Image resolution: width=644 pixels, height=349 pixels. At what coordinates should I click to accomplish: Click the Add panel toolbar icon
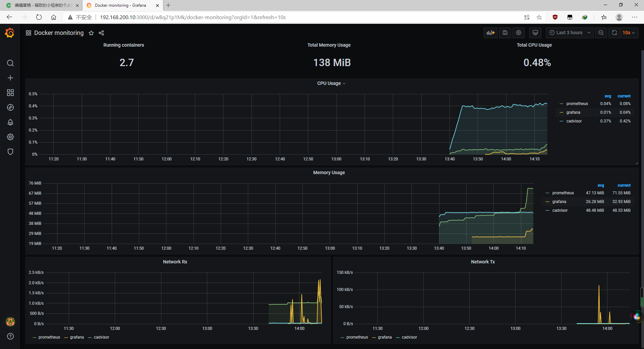(491, 33)
